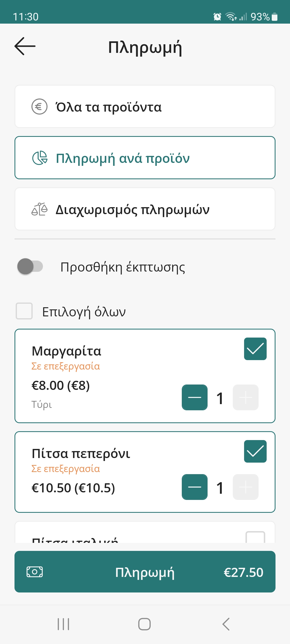This screenshot has height=644, width=290.
Task: Tap the Android back navigation chevron
Action: (226, 624)
